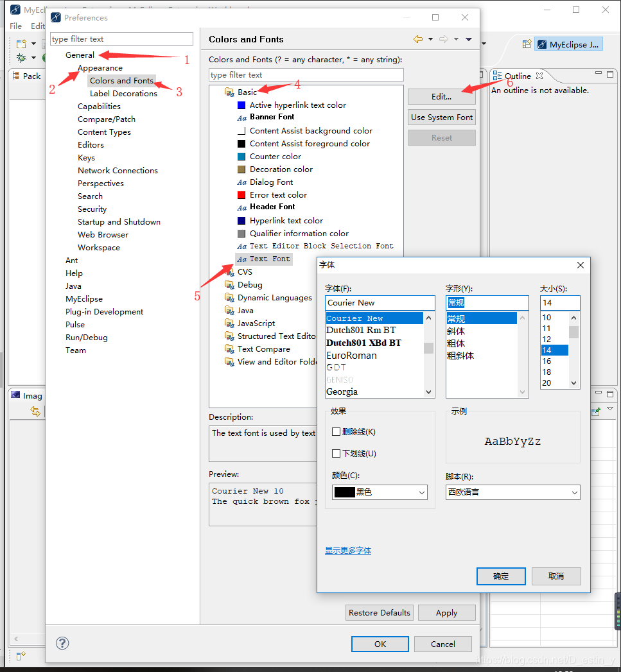This screenshot has width=621, height=672.
Task: Click the Colors and Fonts filter text field
Action: [306, 75]
